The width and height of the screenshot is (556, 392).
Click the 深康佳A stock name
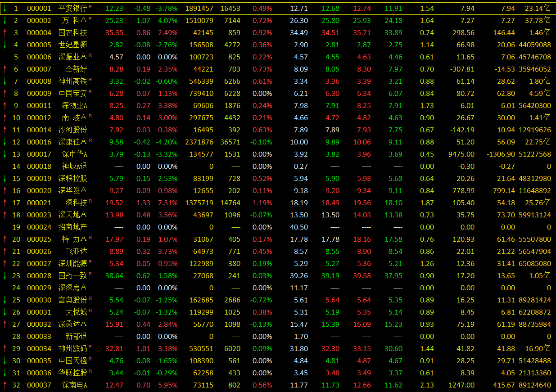point(73,142)
